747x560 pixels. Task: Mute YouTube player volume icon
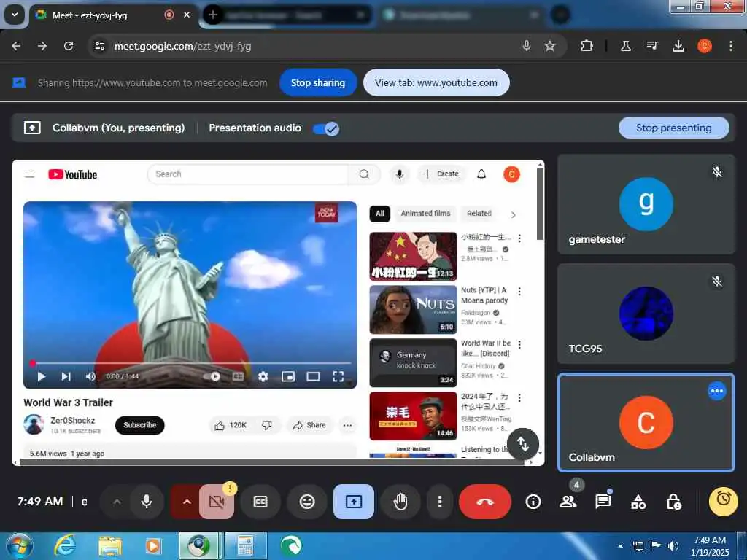(90, 377)
